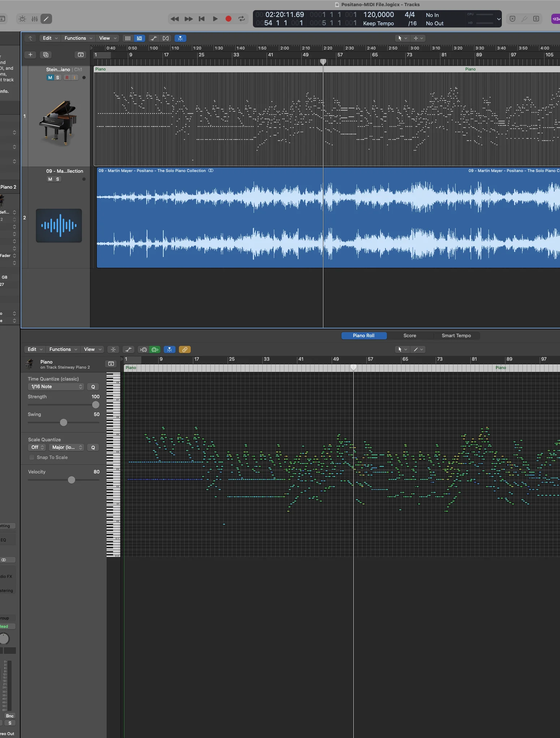Viewport: 560px width, 738px height.
Task: Open the 1/16 Note Time Quantize dropdown
Action: click(x=56, y=387)
